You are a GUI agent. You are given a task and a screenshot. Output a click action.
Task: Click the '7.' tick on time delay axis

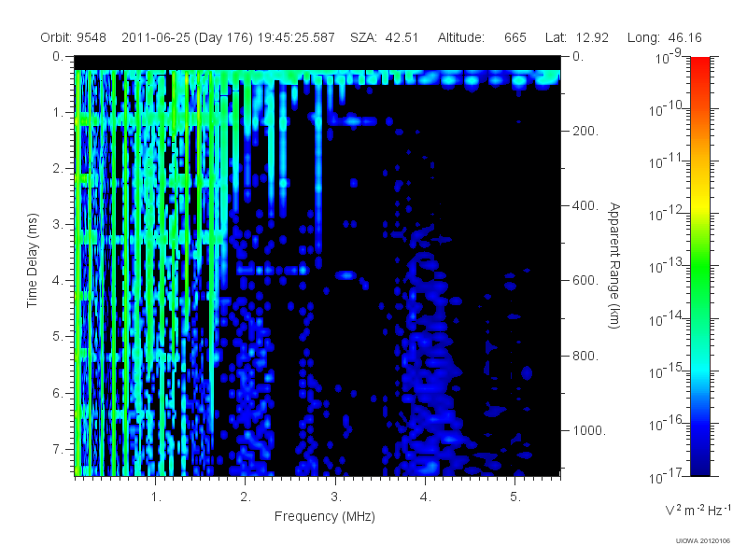[x=57, y=449]
